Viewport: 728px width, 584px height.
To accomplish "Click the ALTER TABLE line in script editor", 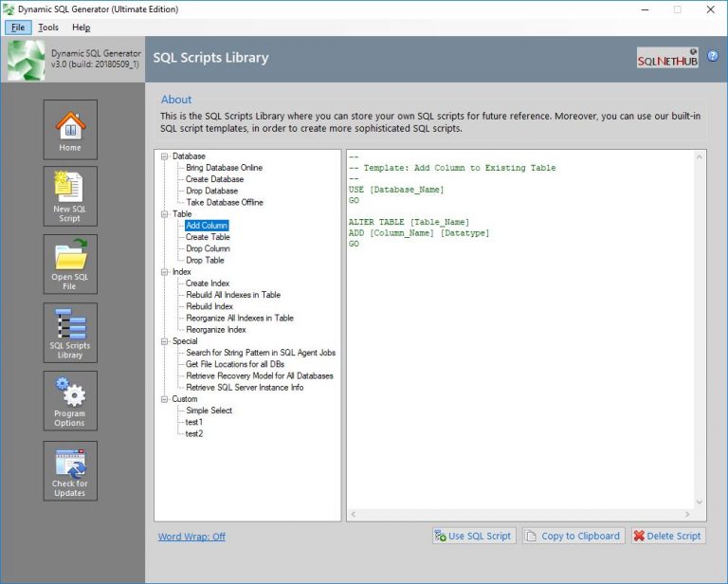I will tap(409, 223).
